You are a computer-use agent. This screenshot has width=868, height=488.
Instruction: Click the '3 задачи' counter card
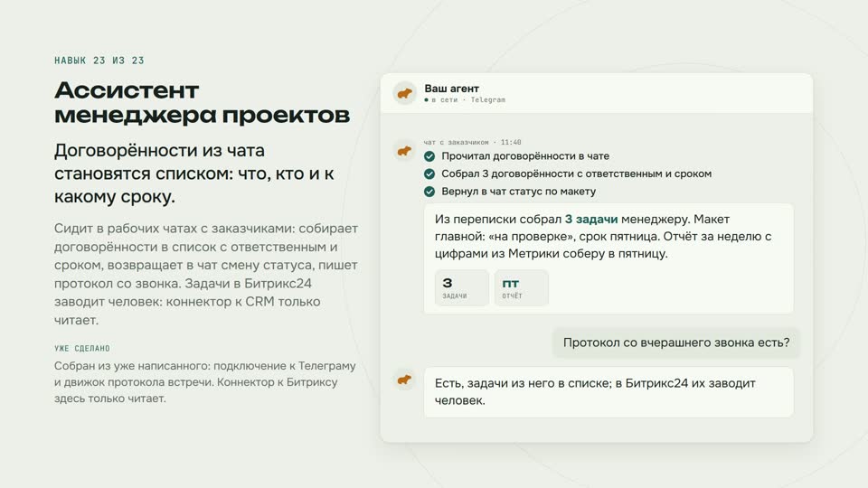click(x=462, y=287)
